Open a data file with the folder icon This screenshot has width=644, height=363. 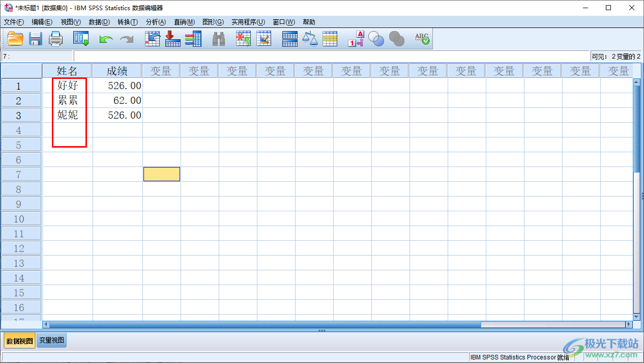(x=15, y=39)
